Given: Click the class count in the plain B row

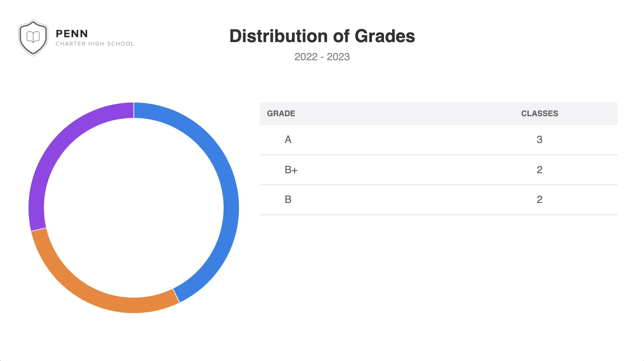Looking at the screenshot, I should [539, 200].
